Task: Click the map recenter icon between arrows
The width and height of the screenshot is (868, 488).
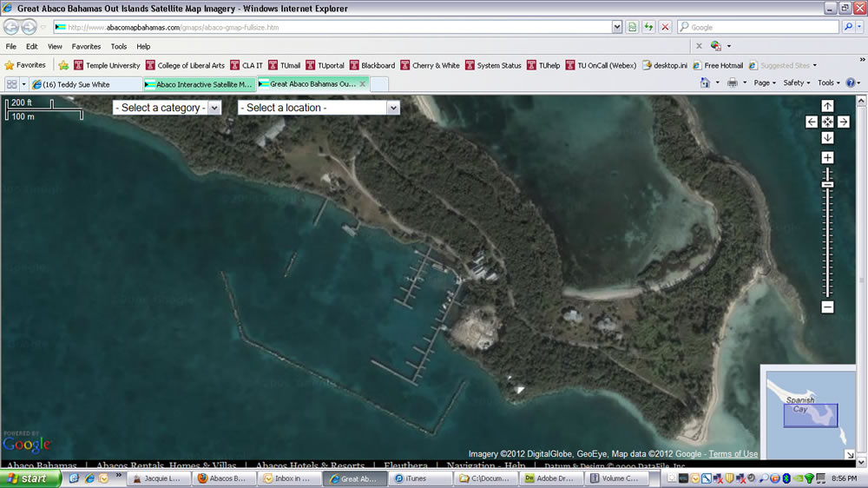Action: point(827,122)
